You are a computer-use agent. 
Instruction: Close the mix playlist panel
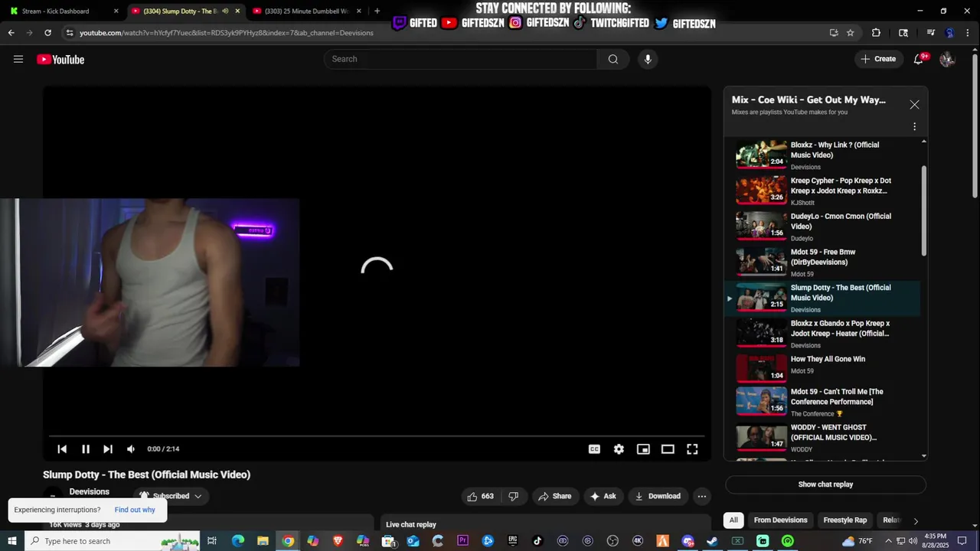tap(914, 105)
